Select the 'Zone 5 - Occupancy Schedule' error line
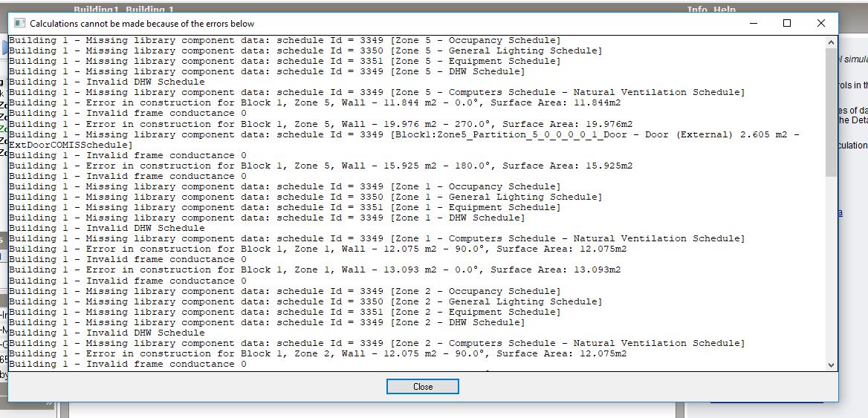This screenshot has height=418, width=868. tap(285, 40)
